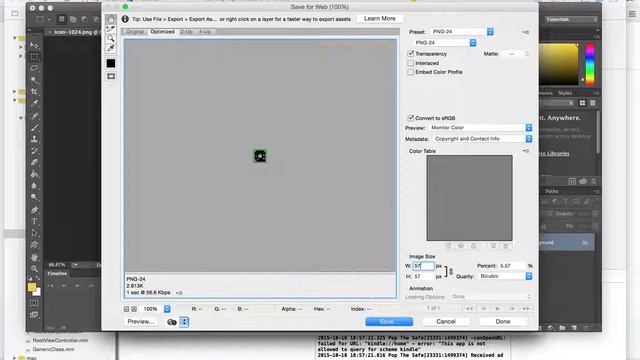This screenshot has height=360, width=640.
Task: Select the Zoom tool in Save for Web
Action: (111, 39)
